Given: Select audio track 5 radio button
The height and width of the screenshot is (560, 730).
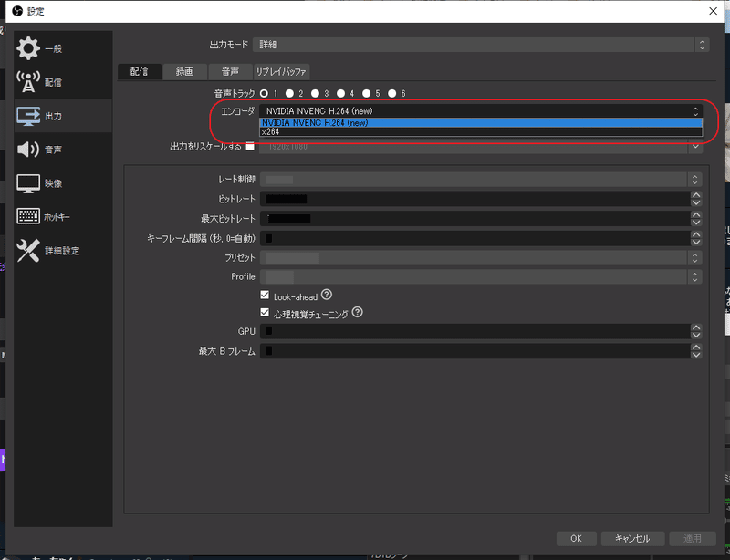Looking at the screenshot, I should click(367, 94).
